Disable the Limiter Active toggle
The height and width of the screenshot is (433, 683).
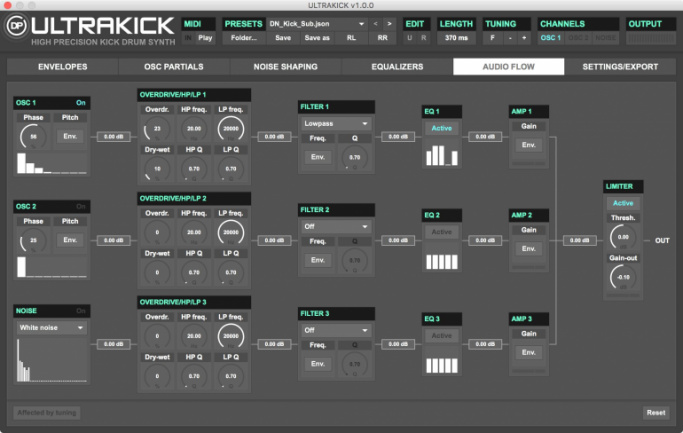[623, 203]
